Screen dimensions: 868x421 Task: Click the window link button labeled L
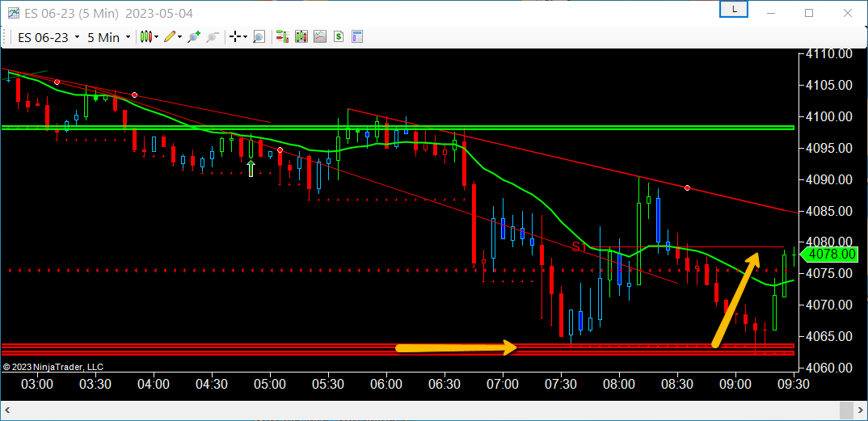click(x=734, y=10)
